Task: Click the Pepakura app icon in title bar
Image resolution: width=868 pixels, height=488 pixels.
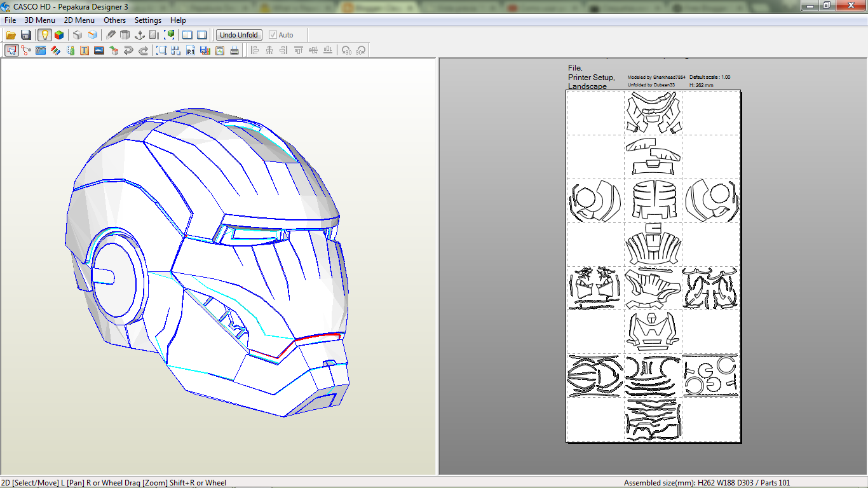Action: 6,6
